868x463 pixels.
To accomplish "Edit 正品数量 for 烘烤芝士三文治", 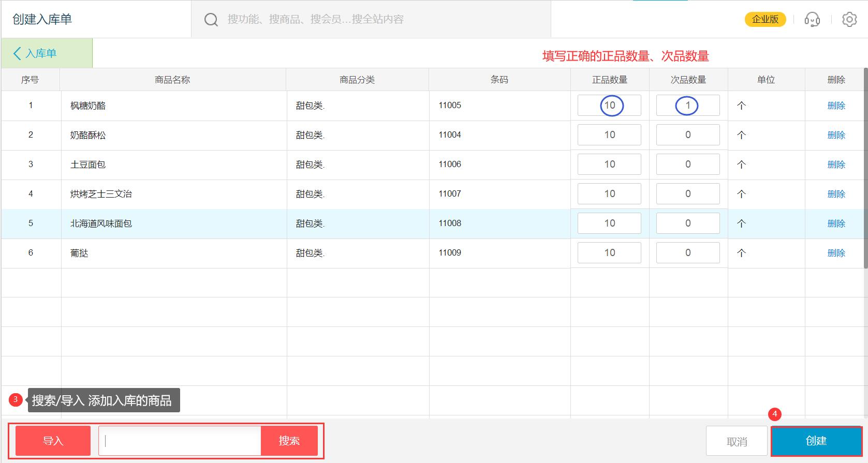I will click(609, 194).
